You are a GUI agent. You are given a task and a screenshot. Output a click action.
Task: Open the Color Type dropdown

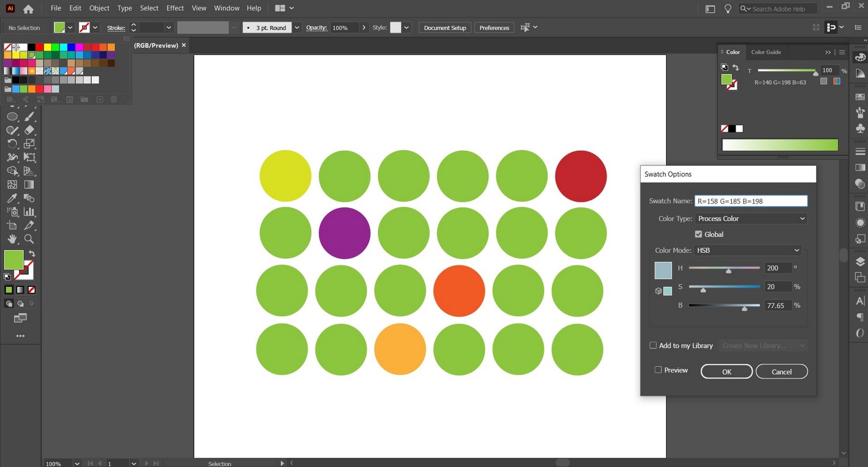(751, 219)
